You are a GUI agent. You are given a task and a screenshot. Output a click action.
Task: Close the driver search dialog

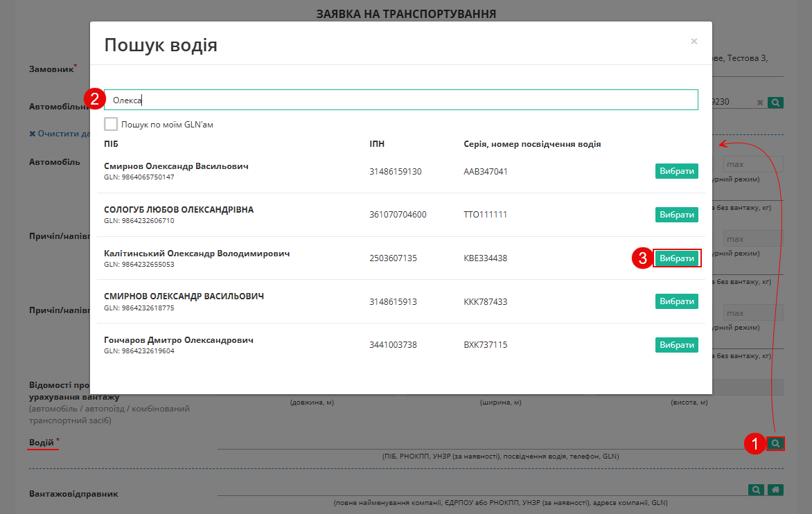click(694, 42)
